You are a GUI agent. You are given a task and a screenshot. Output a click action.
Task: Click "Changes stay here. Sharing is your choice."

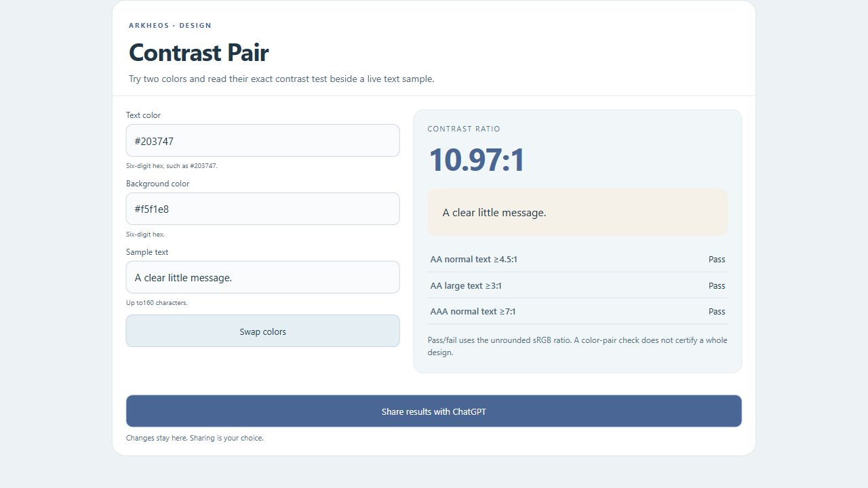(x=195, y=438)
